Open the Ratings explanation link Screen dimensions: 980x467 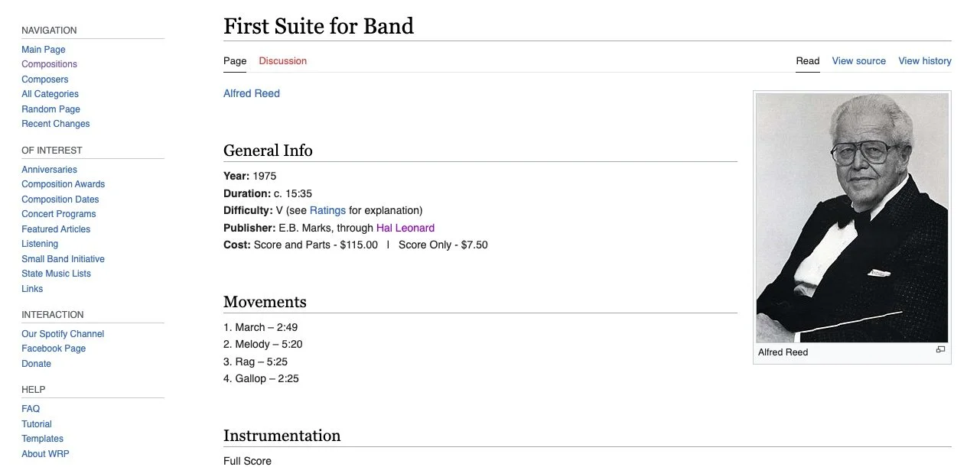click(x=327, y=210)
